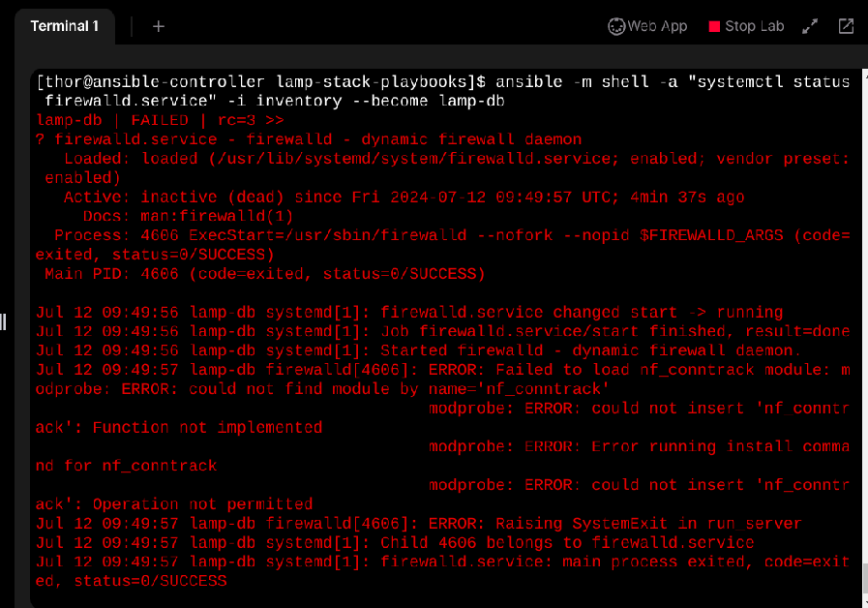The height and width of the screenshot is (608, 868).
Task: Click the ansible command prompt line
Action: click(x=442, y=81)
